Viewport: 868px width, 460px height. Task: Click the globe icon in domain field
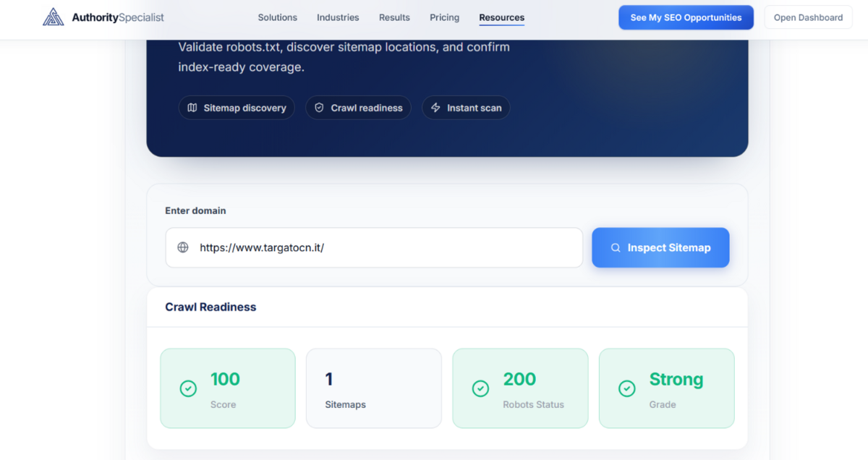[x=183, y=247]
